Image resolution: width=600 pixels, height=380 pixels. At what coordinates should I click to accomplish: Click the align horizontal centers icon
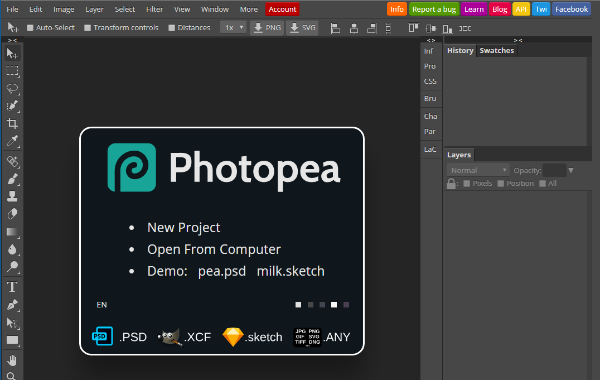[354, 28]
